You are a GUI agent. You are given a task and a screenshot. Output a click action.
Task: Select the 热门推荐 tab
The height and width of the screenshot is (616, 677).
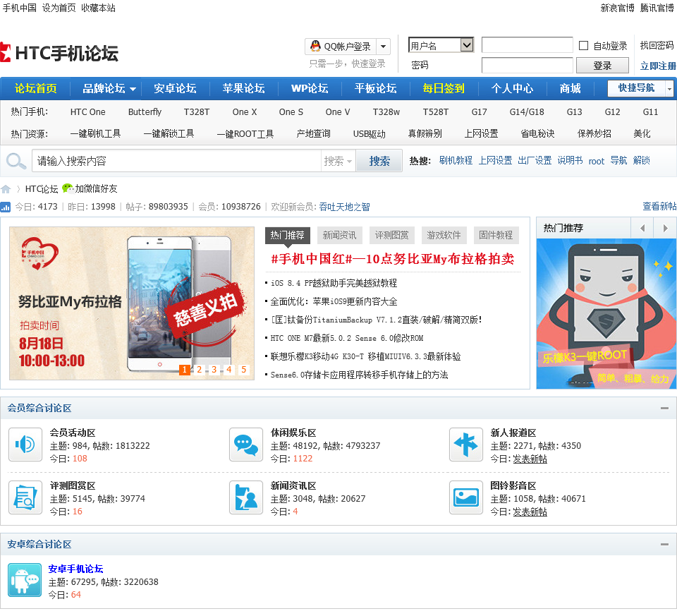(x=287, y=235)
